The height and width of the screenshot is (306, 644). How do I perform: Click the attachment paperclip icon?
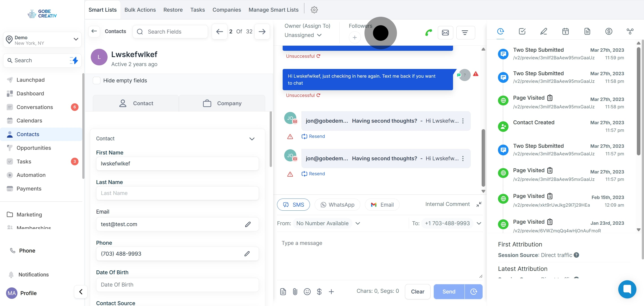(x=295, y=291)
